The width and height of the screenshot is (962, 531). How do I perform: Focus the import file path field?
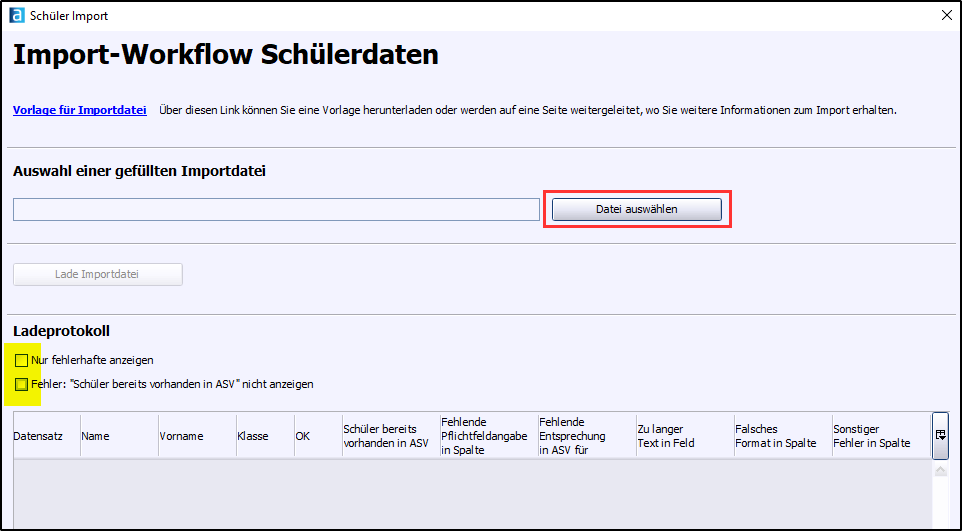276,209
